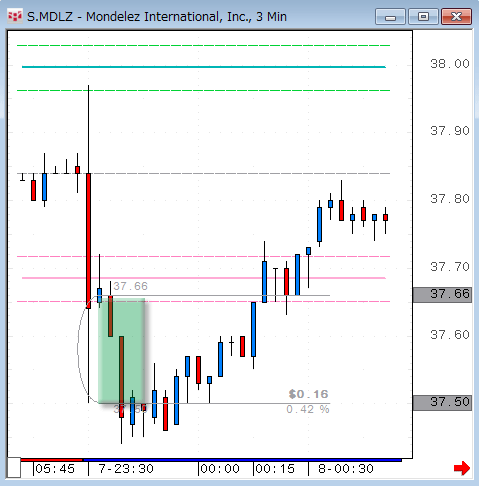Select the green shaded measurement rectangle
Viewport: 479px width, 486px height.
(x=121, y=351)
